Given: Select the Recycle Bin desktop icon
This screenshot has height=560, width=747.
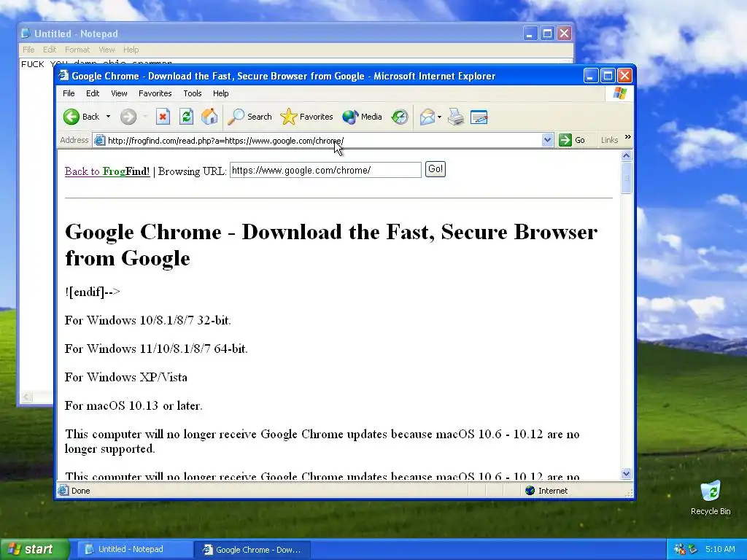Looking at the screenshot, I should coord(711,499).
